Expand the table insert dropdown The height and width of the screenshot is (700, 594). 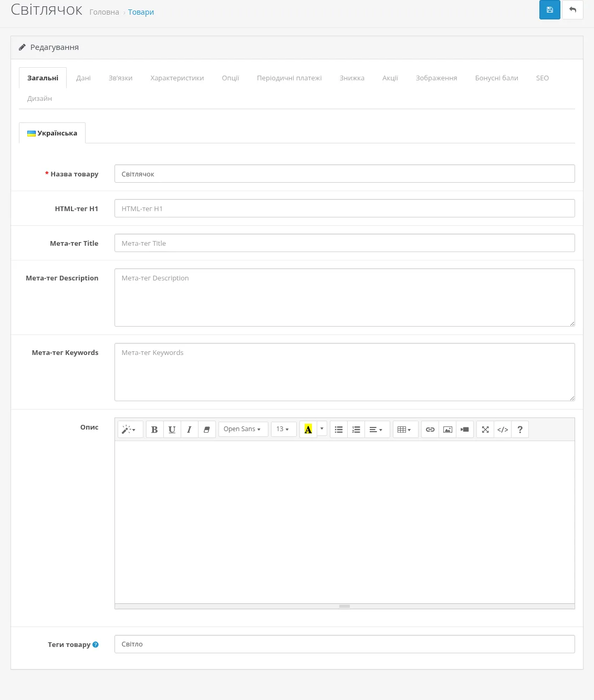(405, 430)
